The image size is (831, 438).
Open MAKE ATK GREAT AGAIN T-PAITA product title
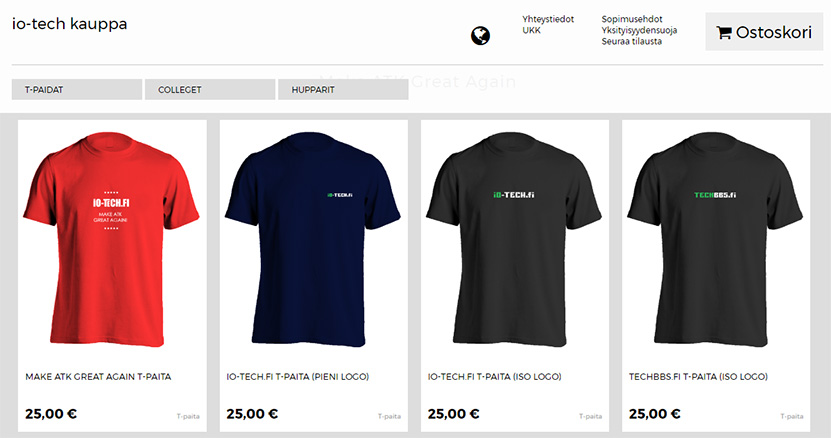click(x=98, y=376)
